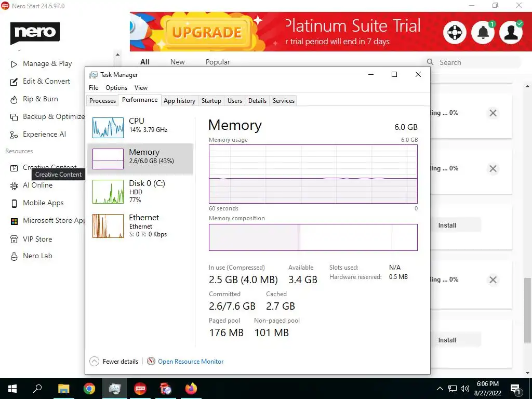This screenshot has width=532, height=399.
Task: Cancel the third installing item in Nero
Action: [x=493, y=280]
